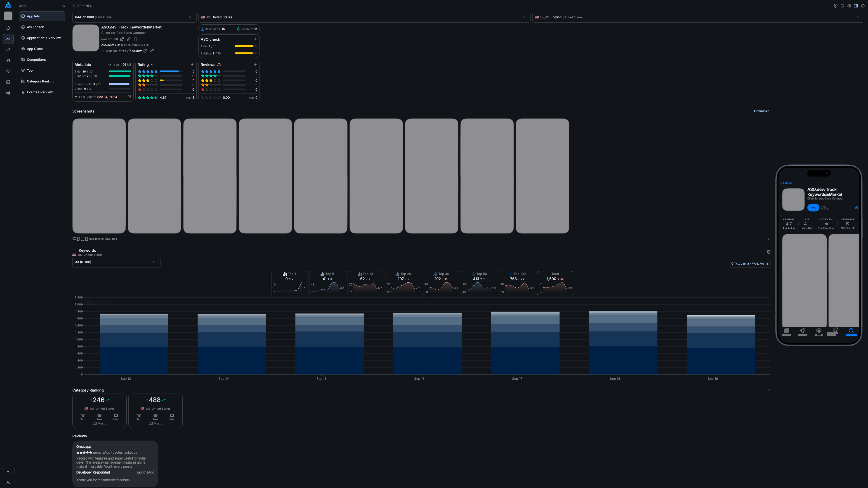Viewport: 868px width, 488px height.
Task: Go to Category Ranking menu item
Action: point(40,81)
